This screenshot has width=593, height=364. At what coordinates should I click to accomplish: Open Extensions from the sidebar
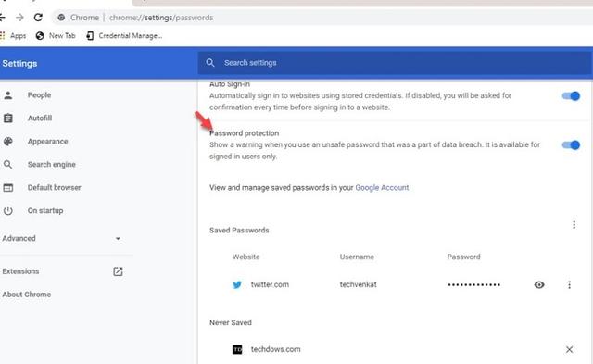(20, 271)
